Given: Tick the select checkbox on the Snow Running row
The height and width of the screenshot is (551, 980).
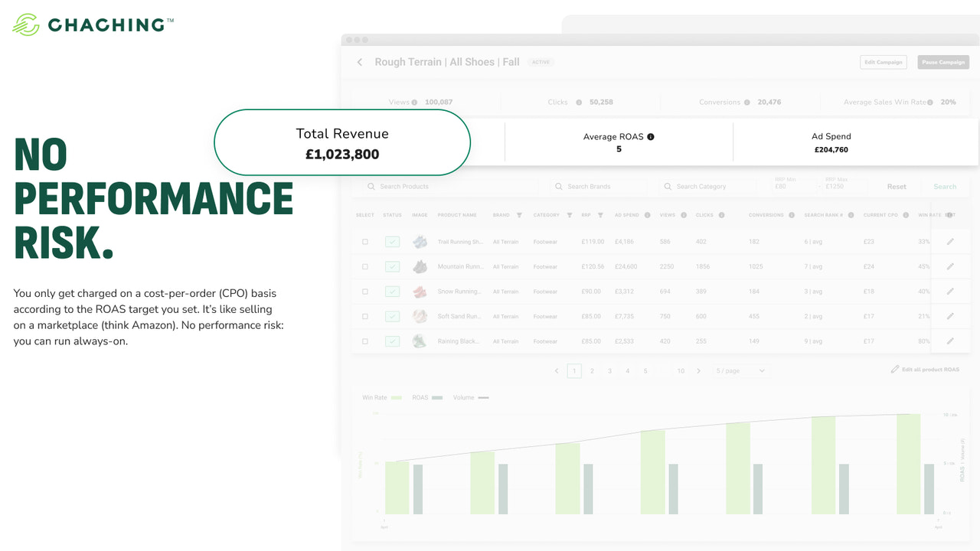Looking at the screenshot, I should pyautogui.click(x=364, y=292).
